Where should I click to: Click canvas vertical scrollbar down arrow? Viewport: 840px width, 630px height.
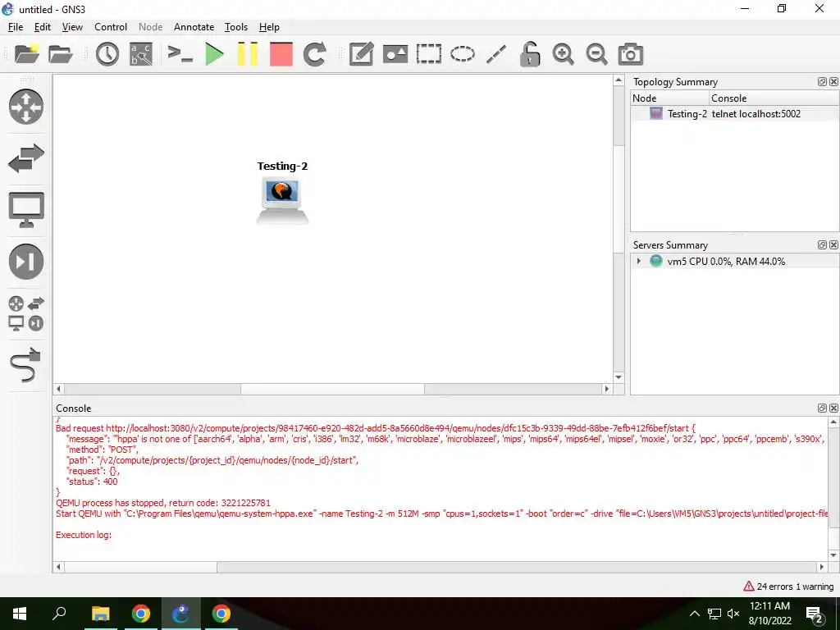[x=619, y=377]
